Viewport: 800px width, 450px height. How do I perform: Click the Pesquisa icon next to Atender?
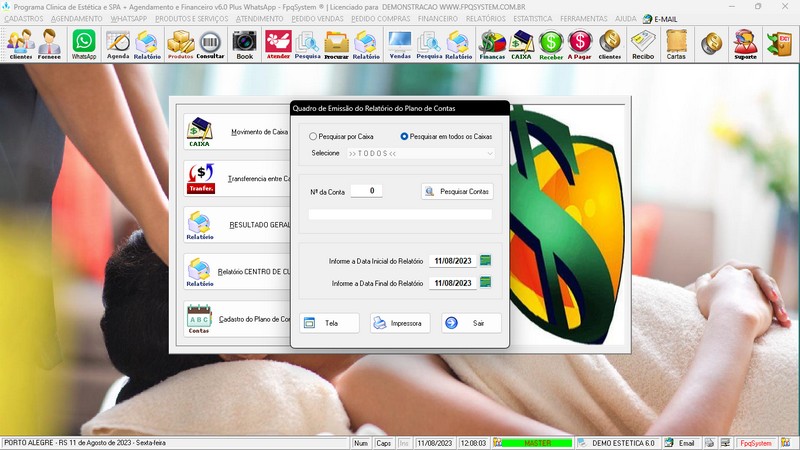click(308, 44)
